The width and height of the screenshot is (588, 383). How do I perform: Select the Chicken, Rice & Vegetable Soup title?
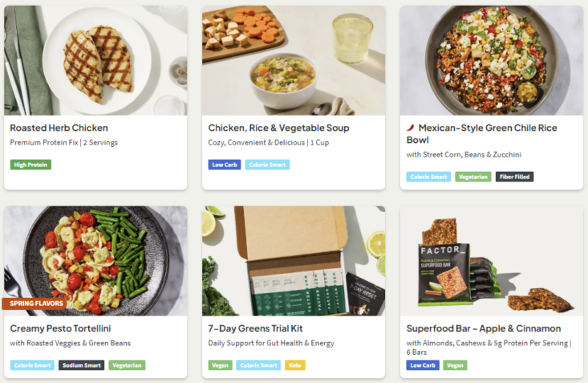tap(278, 128)
